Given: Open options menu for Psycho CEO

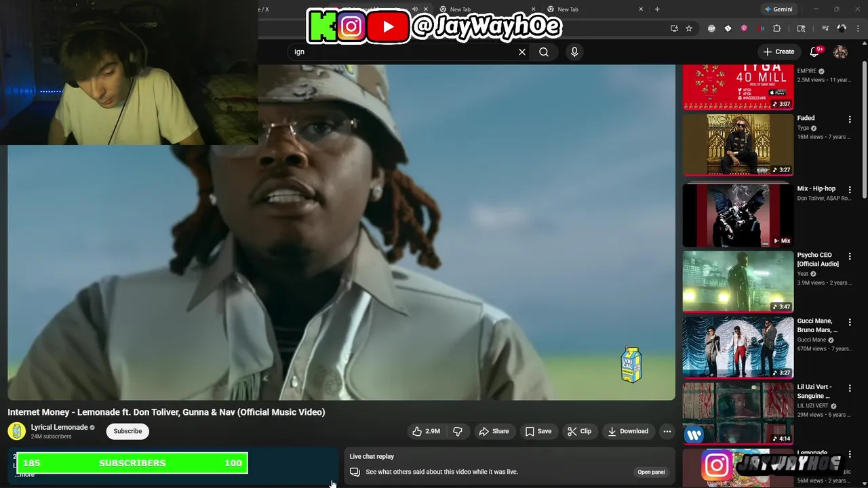Looking at the screenshot, I should pyautogui.click(x=850, y=256).
